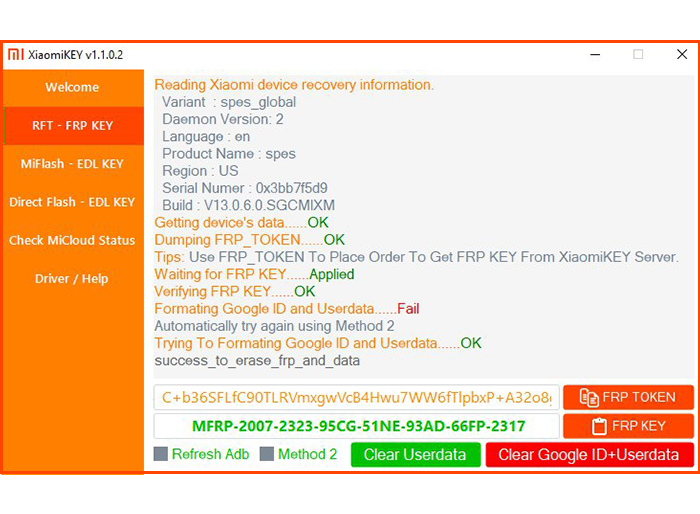The image size is (700, 514).
Task: Click 'Daemon Version: 2' log line
Action: pos(222,119)
